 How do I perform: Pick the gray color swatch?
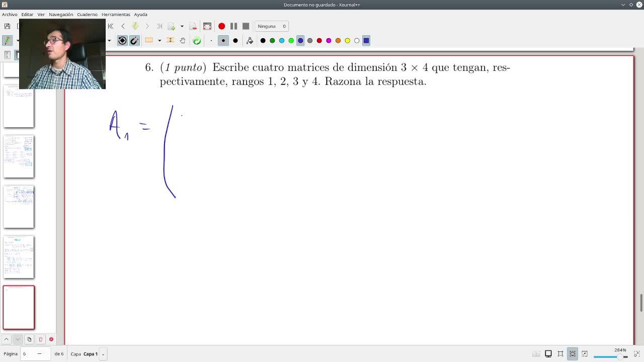point(310,41)
